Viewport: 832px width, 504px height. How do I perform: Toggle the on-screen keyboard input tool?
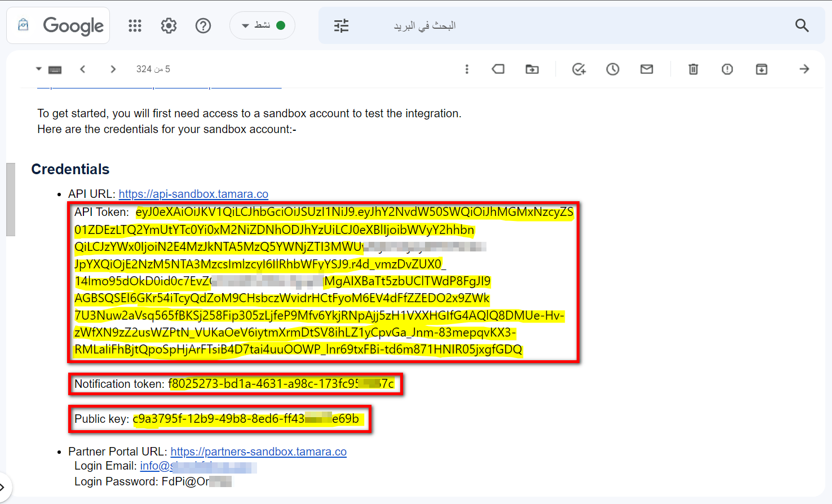click(55, 69)
